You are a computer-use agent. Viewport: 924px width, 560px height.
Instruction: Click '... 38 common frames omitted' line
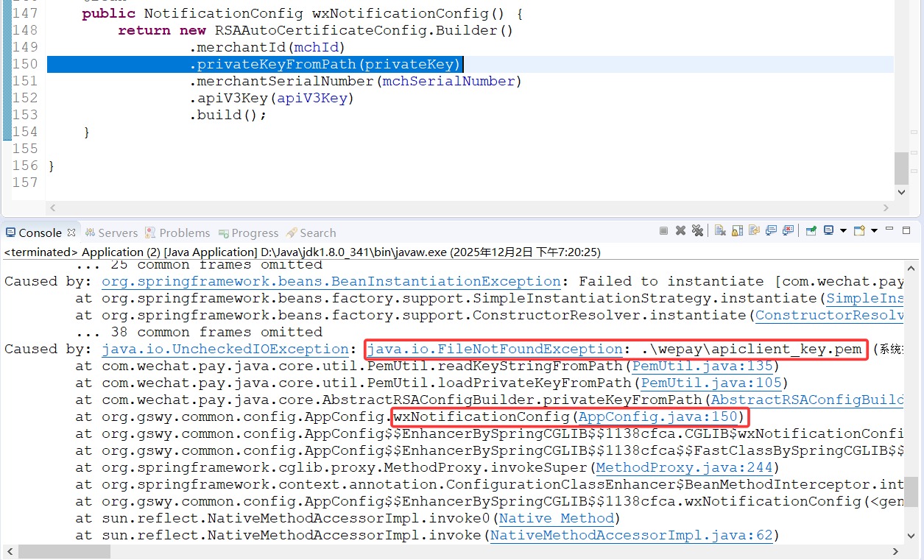pyautogui.click(x=199, y=333)
